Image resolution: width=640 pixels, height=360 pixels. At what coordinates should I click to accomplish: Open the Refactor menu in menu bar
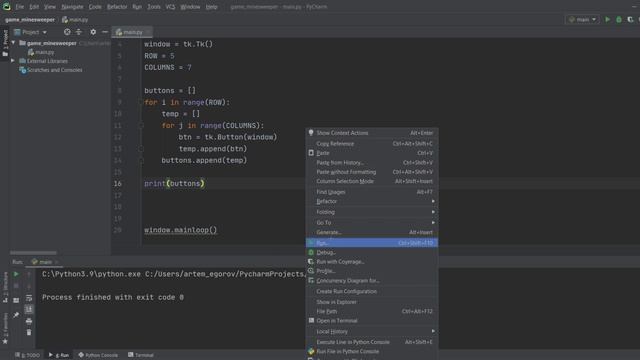coord(117,7)
